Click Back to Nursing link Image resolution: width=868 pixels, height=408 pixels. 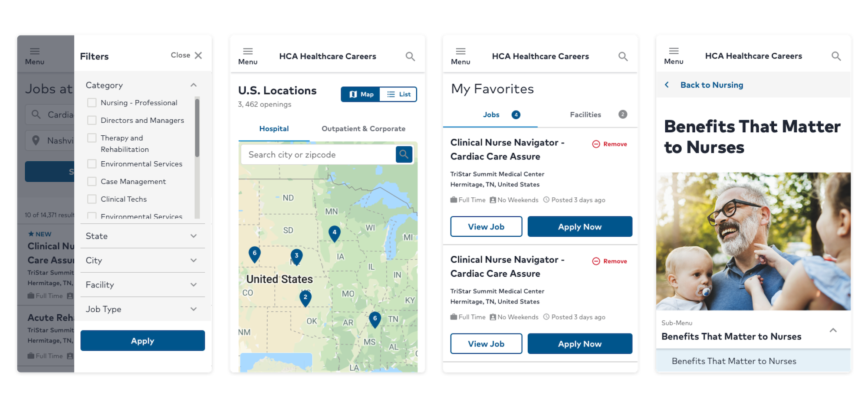(x=712, y=85)
